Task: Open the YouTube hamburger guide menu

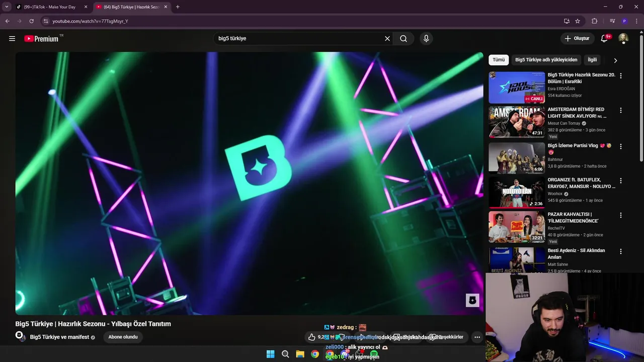Action: [x=12, y=39]
